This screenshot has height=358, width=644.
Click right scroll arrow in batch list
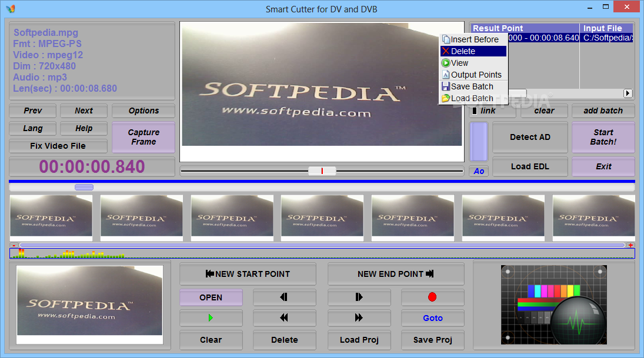(x=628, y=93)
